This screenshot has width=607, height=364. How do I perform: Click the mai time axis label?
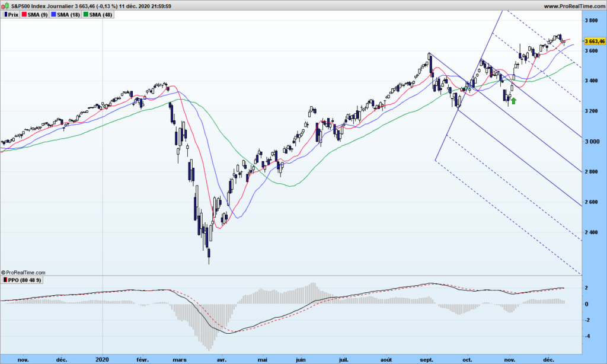[x=263, y=360]
